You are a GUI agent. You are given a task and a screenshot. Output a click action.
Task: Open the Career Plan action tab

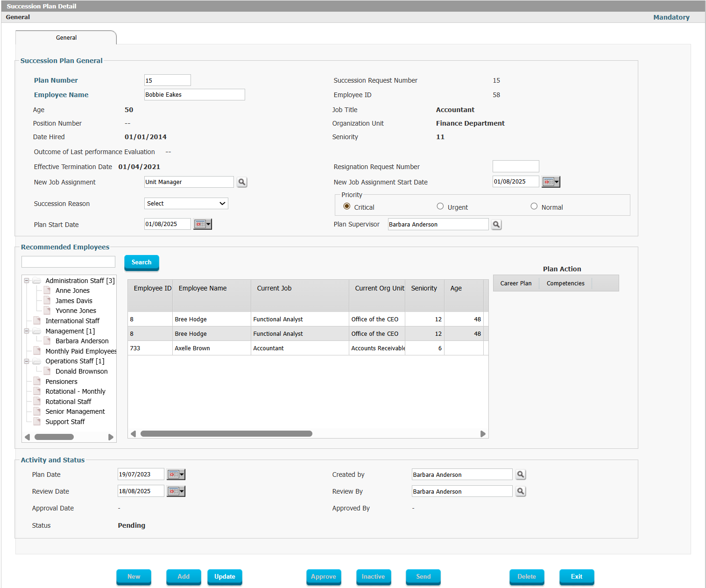point(516,283)
